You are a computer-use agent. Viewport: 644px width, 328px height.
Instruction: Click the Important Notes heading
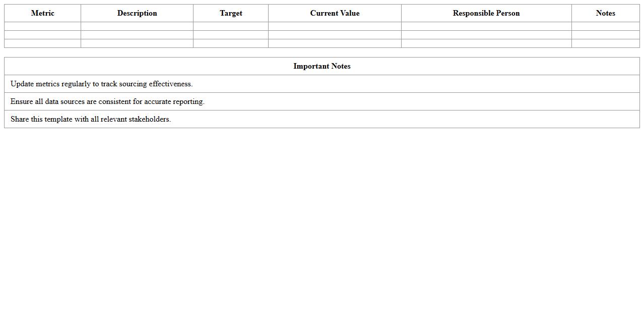[x=321, y=66]
